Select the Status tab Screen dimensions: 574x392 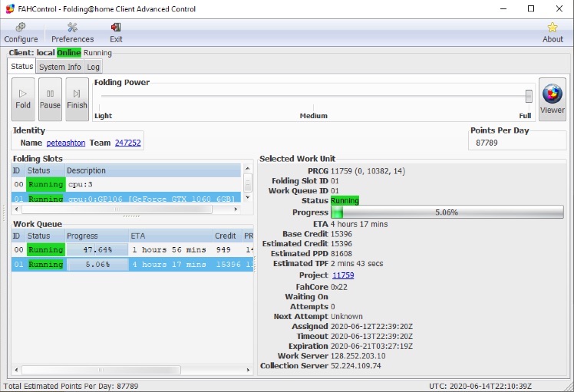[x=22, y=67]
